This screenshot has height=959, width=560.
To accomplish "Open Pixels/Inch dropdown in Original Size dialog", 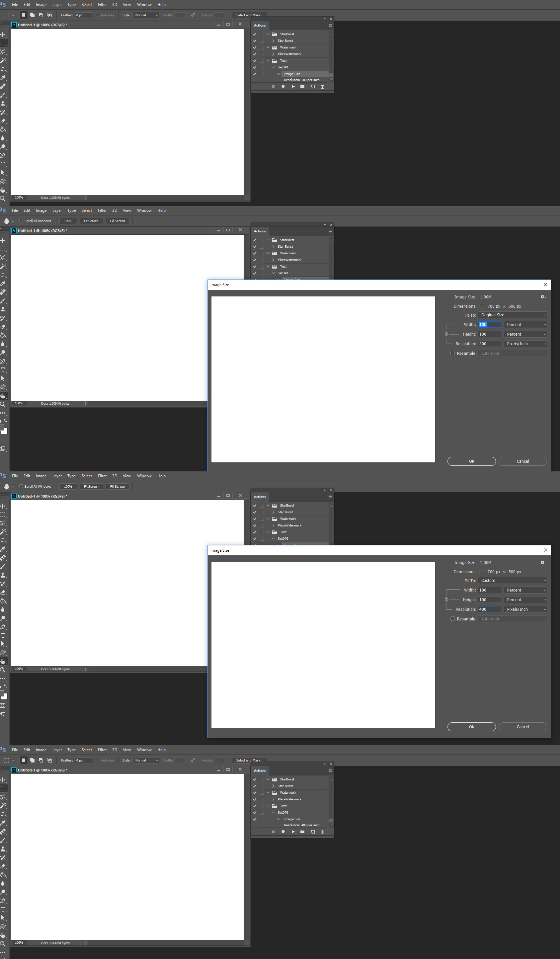I will 525,344.
